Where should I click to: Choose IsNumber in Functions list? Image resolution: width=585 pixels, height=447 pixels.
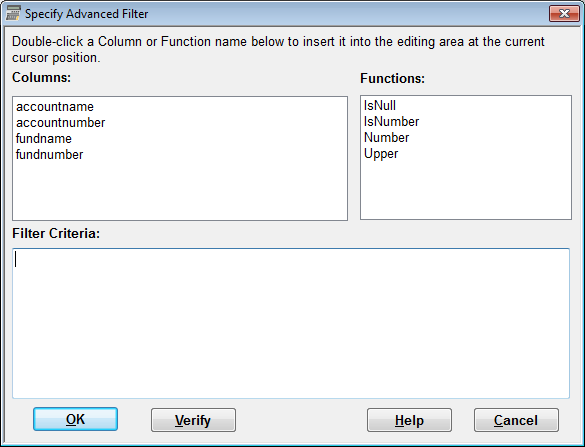(x=391, y=122)
